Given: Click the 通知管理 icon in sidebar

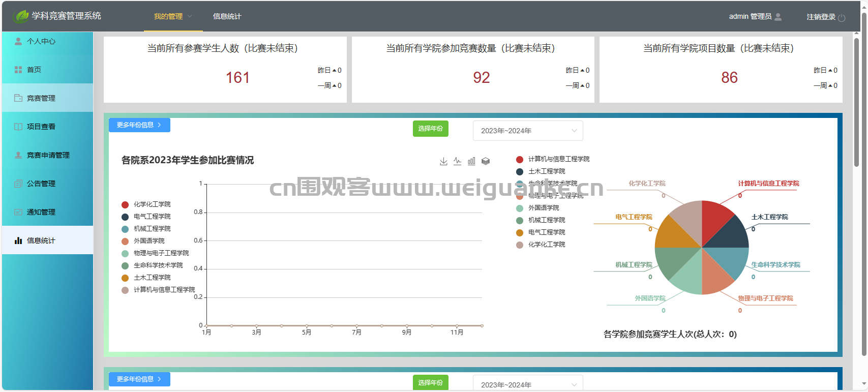Looking at the screenshot, I should (x=18, y=212).
